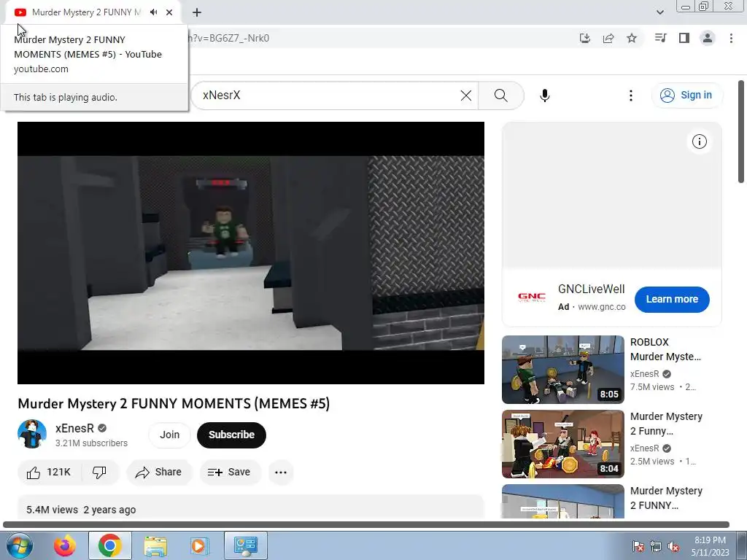Image resolution: width=747 pixels, height=560 pixels.
Task: Toggle the Chrome side panel icon
Action: click(x=684, y=38)
